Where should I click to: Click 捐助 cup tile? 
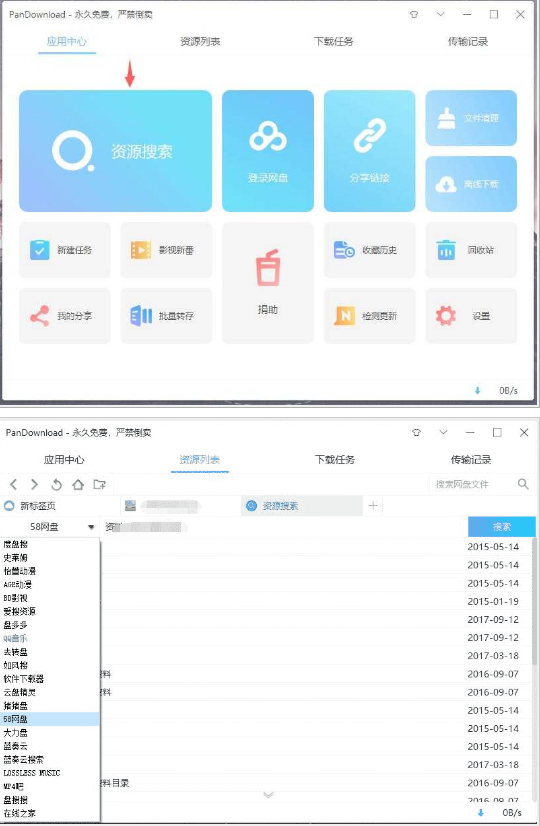coord(268,283)
